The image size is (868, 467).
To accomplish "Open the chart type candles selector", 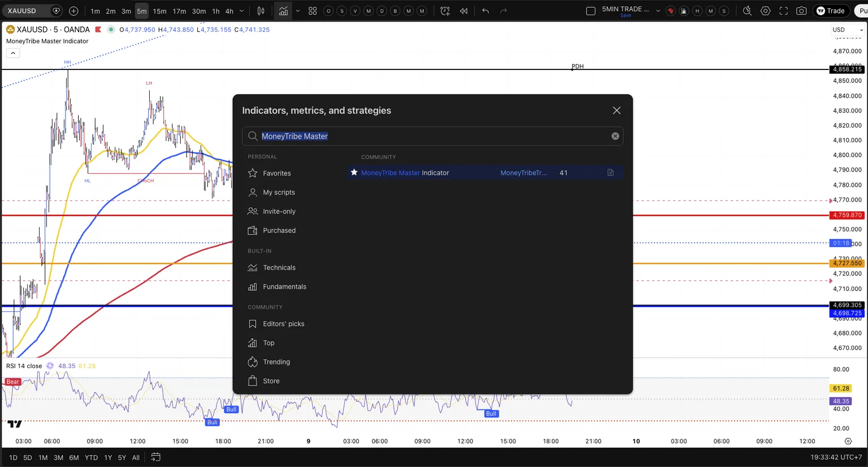I will point(261,11).
